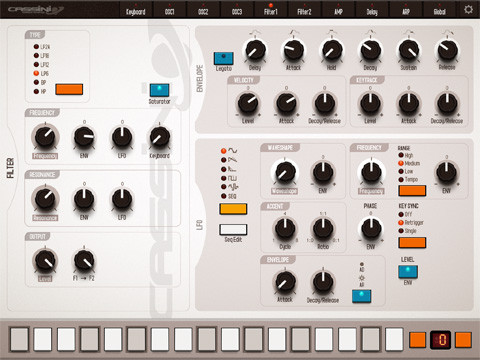Image resolution: width=480 pixels, height=360 pixels.
Task: Click the filter Frequency Keyboard knob
Action: tap(160, 137)
